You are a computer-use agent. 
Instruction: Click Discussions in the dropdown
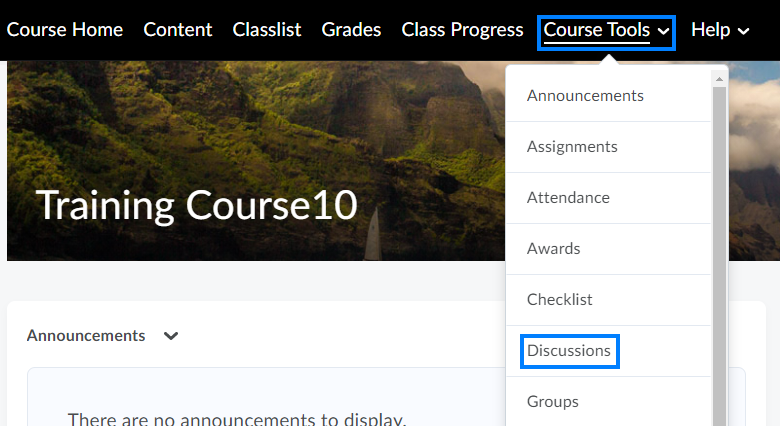coord(569,351)
